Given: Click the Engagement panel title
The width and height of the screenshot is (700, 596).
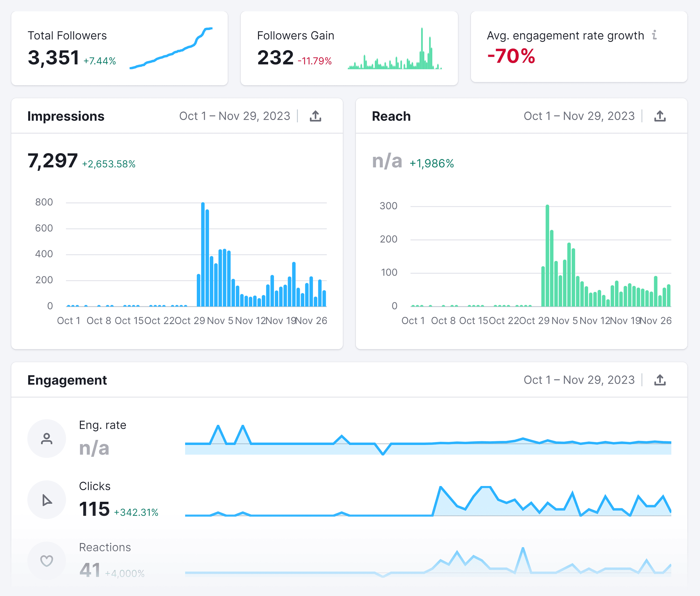Looking at the screenshot, I should [x=67, y=380].
